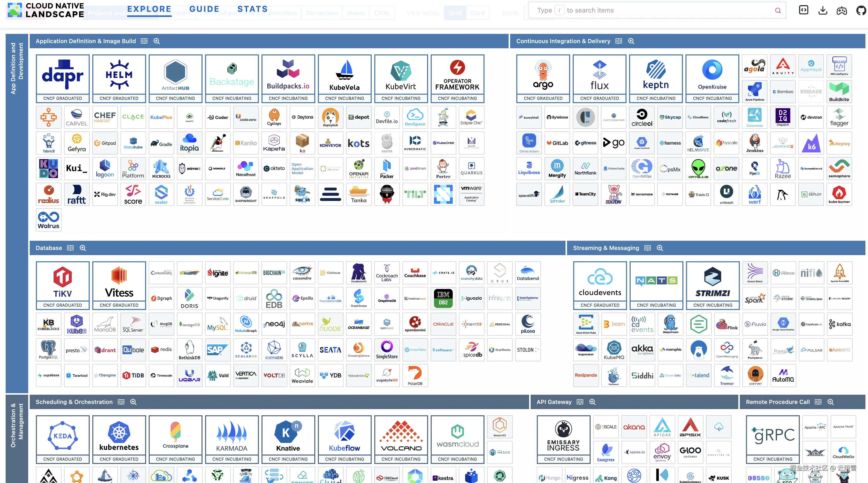This screenshot has height=483, width=868.
Task: Click the magnifier icon in search box
Action: [778, 11]
